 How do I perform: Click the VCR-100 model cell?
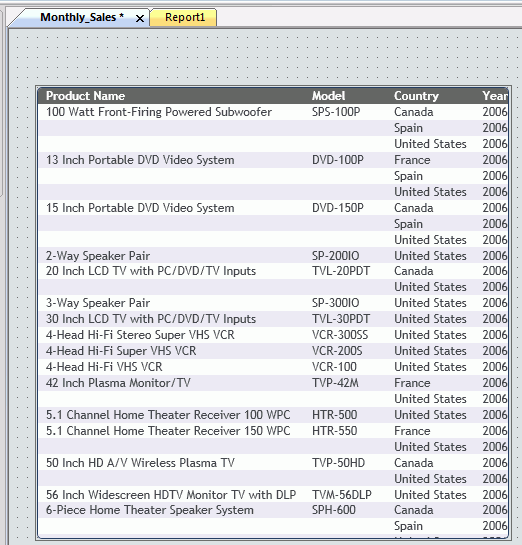[x=334, y=367]
